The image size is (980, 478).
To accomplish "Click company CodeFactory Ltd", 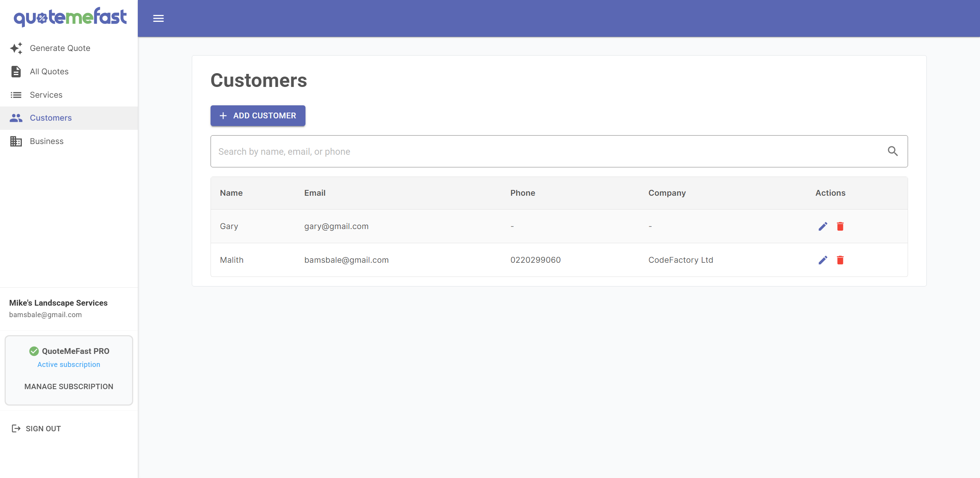I will pos(681,260).
